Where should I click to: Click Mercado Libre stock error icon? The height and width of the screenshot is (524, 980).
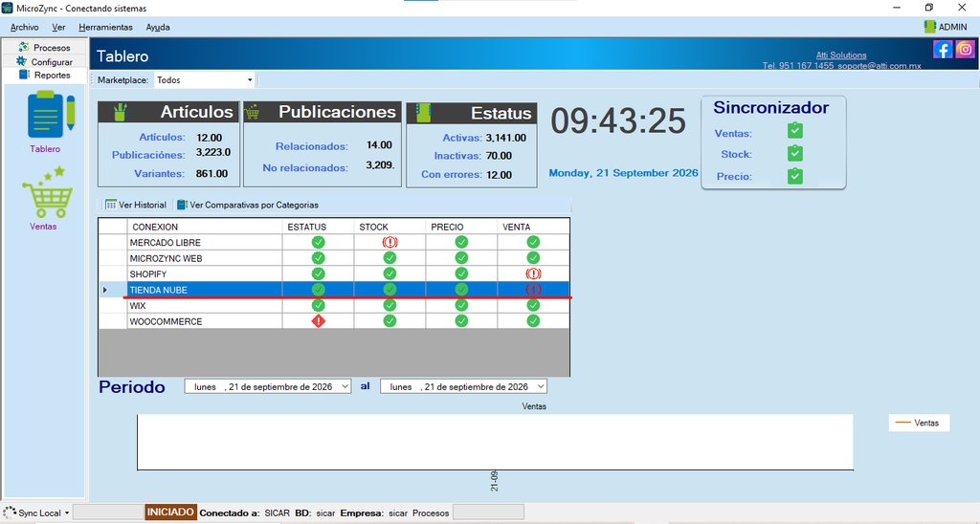(x=390, y=242)
